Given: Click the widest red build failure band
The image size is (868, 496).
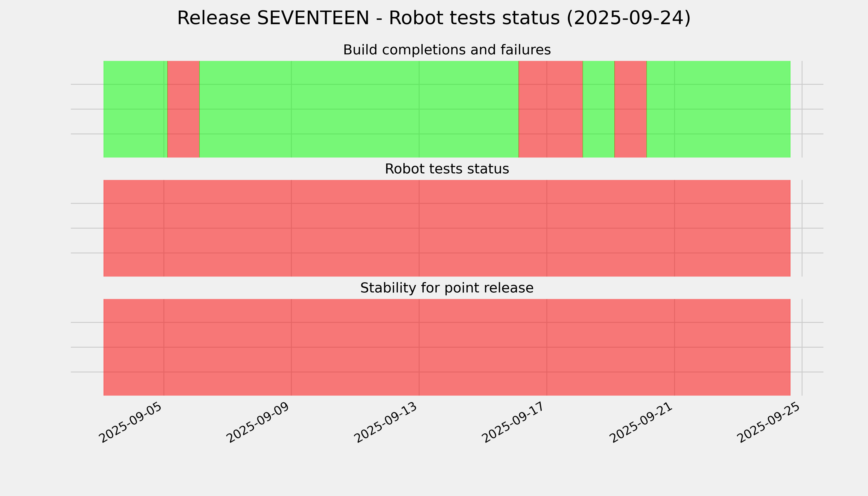Looking at the screenshot, I should pyautogui.click(x=551, y=109).
